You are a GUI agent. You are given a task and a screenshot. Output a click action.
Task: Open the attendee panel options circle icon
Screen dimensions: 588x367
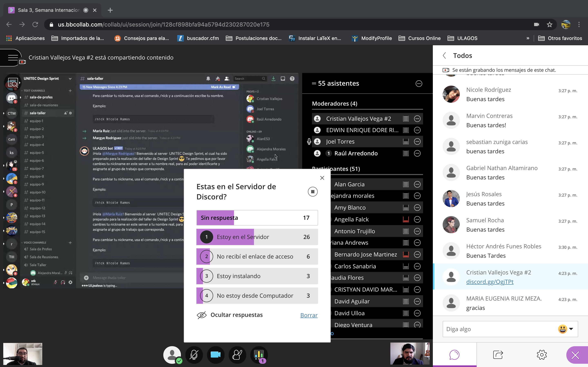419,84
